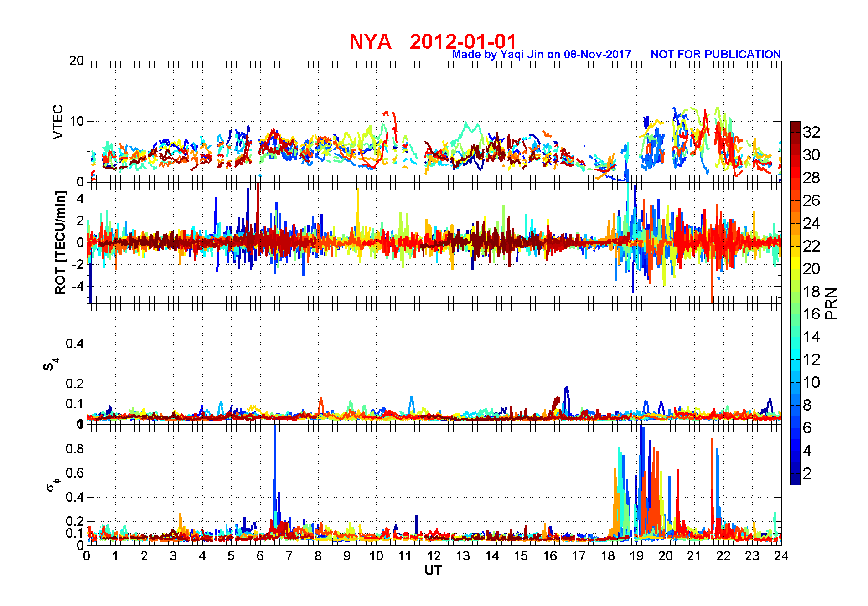Screen dimensions: 868x606
Task: Click the plot title NYA 2012-01-01
Action: pyautogui.click(x=433, y=41)
